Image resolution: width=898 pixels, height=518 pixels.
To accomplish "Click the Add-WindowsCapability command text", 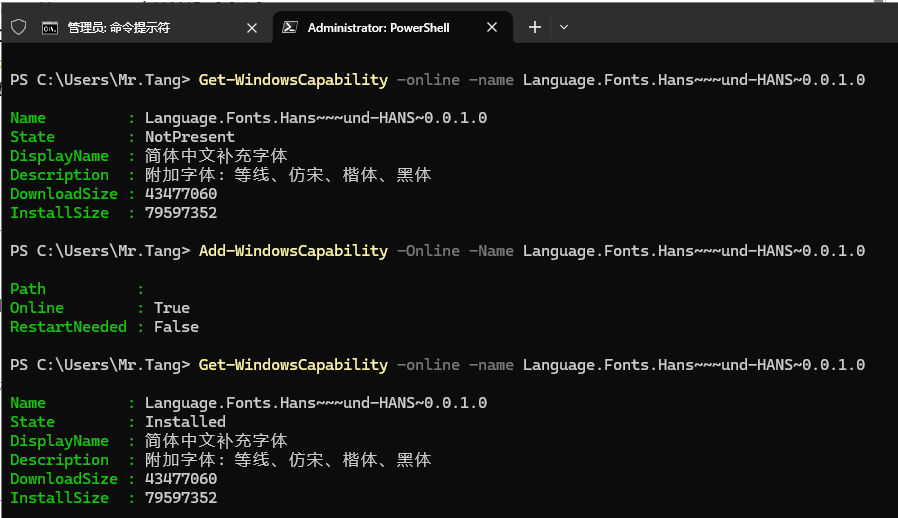I will tap(293, 251).
